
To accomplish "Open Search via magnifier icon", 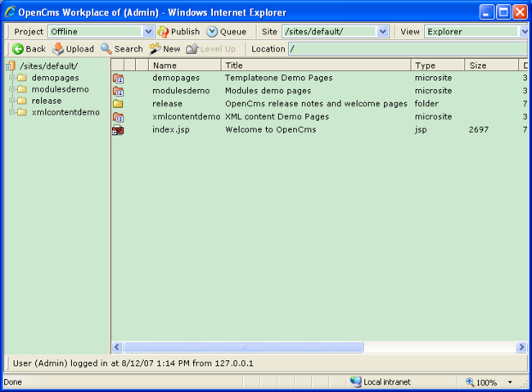I will pos(106,49).
